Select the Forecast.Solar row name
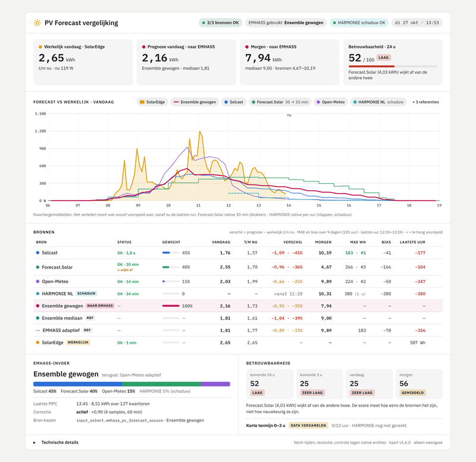 57,267
